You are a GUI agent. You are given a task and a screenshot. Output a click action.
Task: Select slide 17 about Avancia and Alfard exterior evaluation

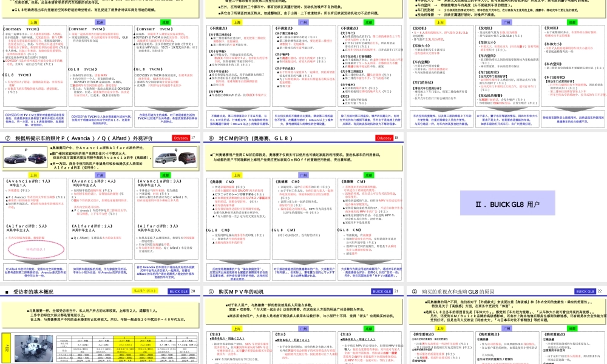[100, 207]
